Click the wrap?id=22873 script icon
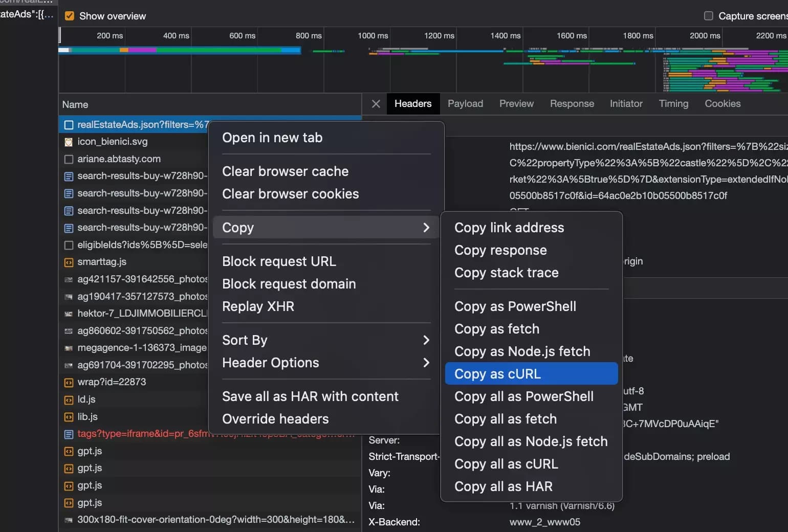This screenshot has height=532, width=788. pyautogui.click(x=69, y=382)
